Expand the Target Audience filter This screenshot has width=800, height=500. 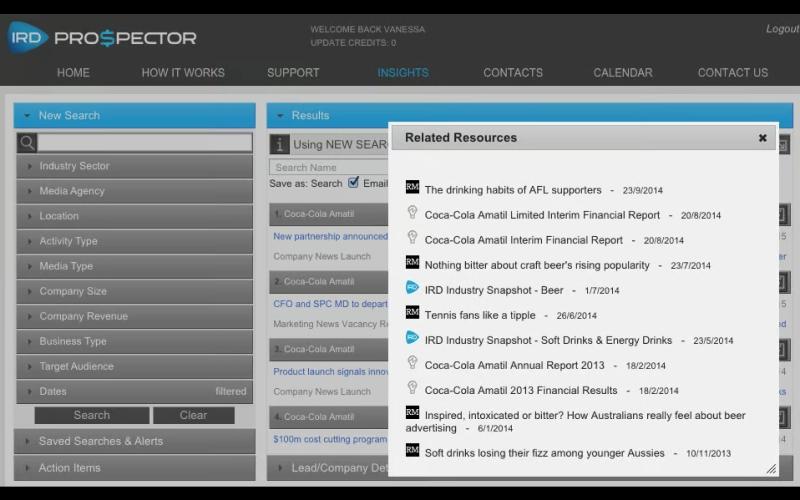pos(135,366)
